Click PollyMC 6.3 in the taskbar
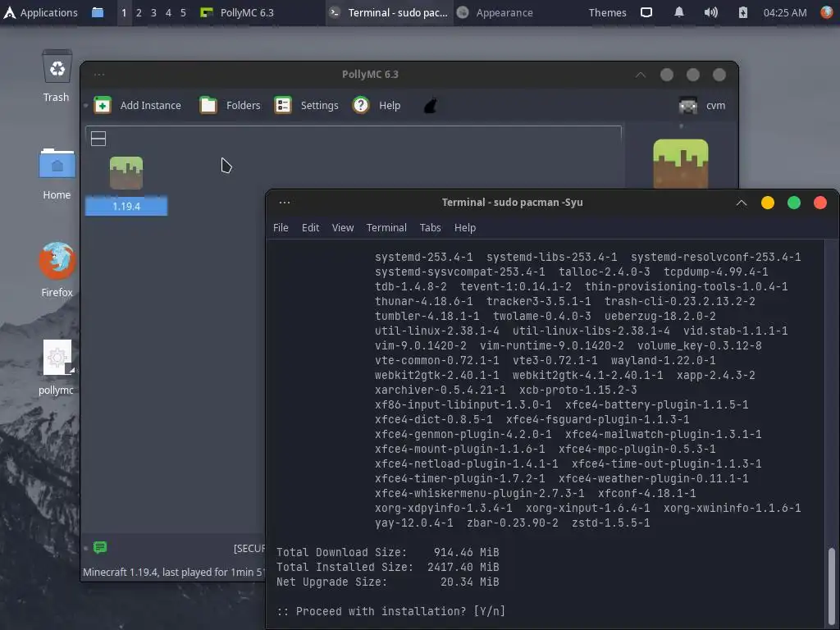This screenshot has height=630, width=840. (237, 12)
